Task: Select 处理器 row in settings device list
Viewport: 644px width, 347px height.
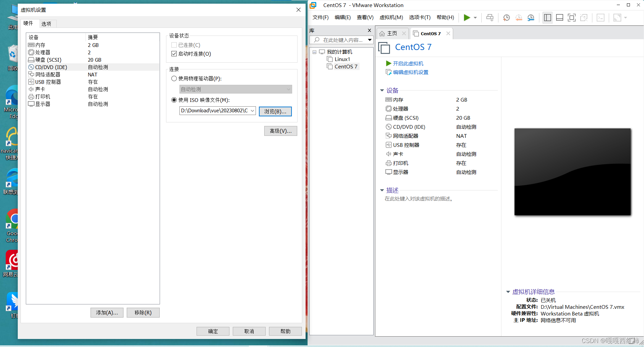Action: [x=93, y=52]
